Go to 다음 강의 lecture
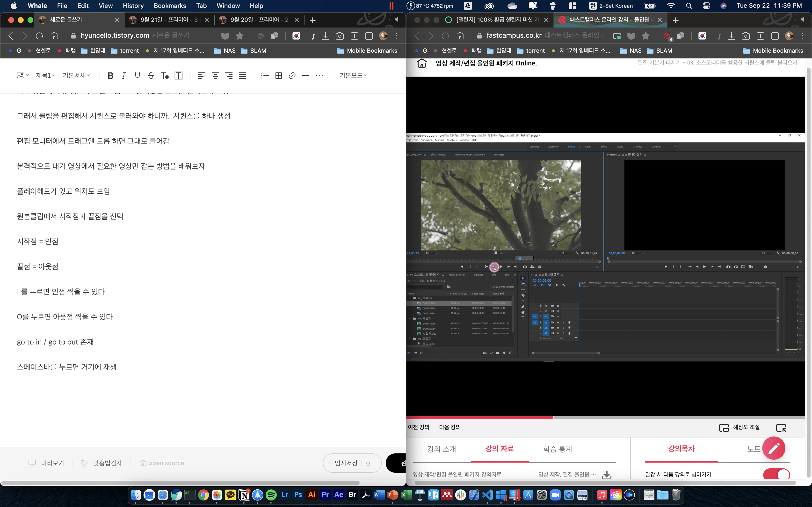 point(449,427)
